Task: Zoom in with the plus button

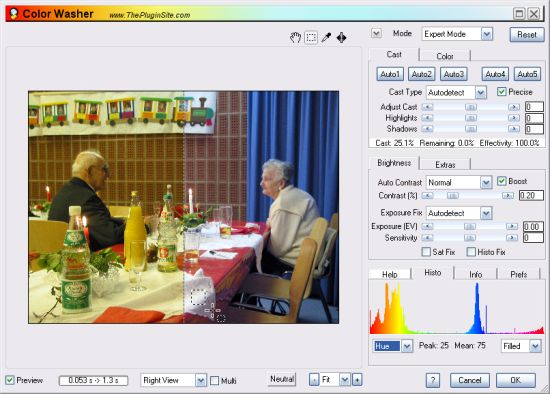Action: 357,380
